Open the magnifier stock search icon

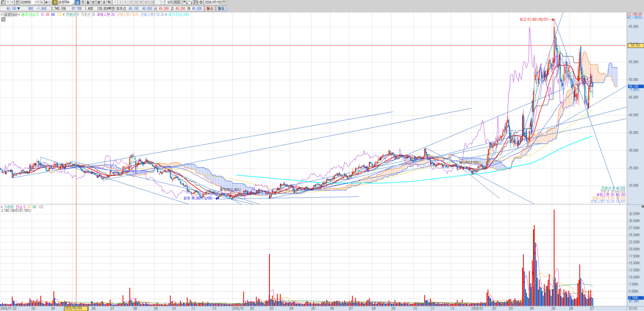(41, 2)
